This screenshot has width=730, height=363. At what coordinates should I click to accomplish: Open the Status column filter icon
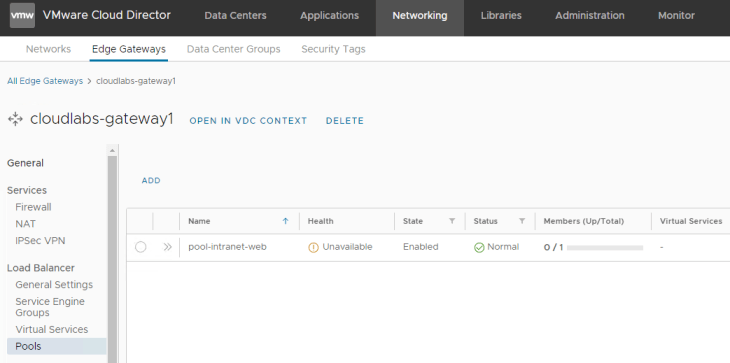[x=522, y=221]
